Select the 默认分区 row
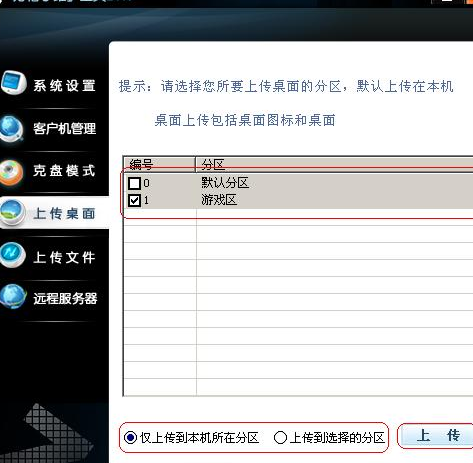473x463 pixels. (x=298, y=183)
